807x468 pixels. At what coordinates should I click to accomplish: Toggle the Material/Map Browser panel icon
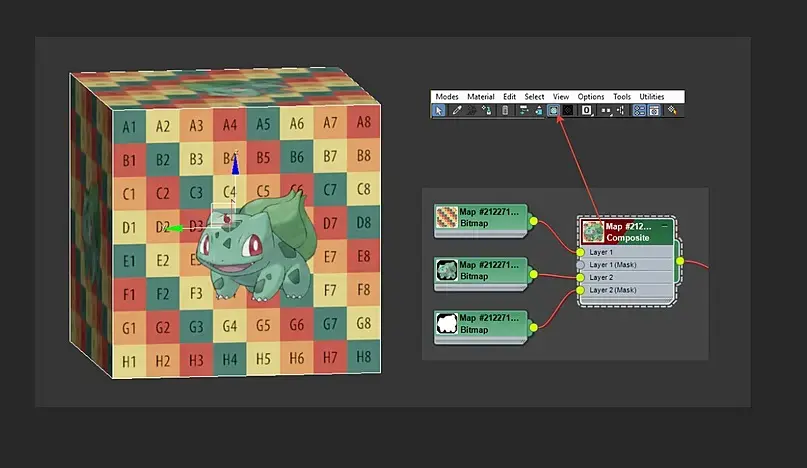click(639, 110)
